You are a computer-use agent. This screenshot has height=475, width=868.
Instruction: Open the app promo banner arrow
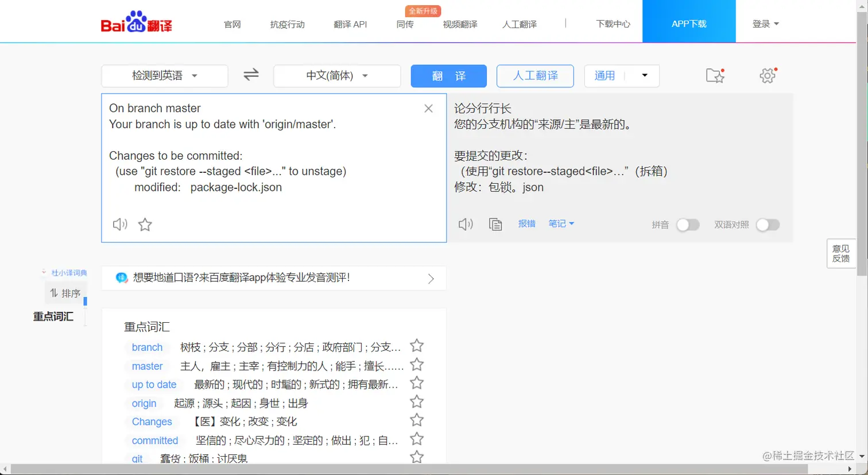click(x=431, y=279)
